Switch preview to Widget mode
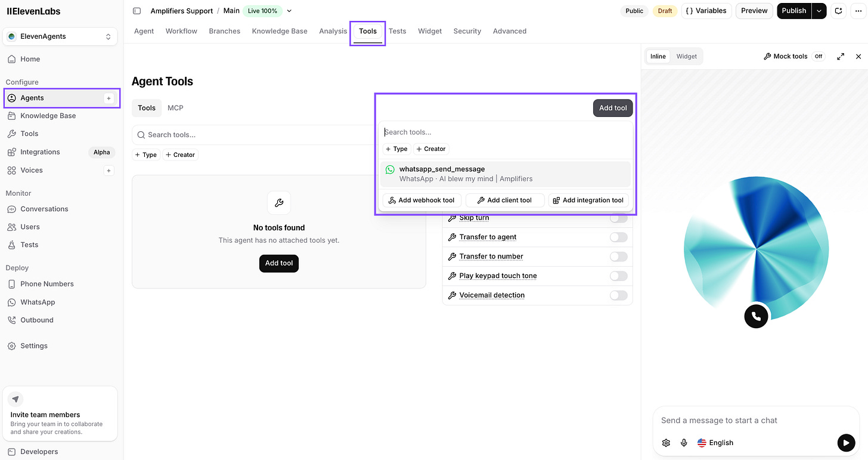Viewport: 868px width, 460px height. [x=687, y=56]
